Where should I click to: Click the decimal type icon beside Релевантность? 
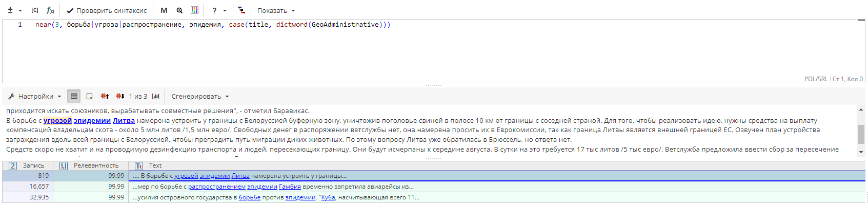tap(64, 166)
